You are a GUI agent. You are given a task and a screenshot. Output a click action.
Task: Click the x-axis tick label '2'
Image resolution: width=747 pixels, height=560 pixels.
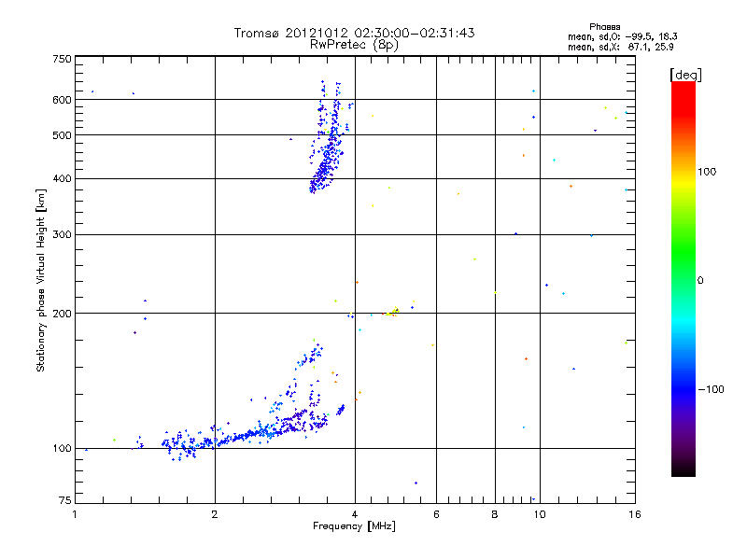215,514
